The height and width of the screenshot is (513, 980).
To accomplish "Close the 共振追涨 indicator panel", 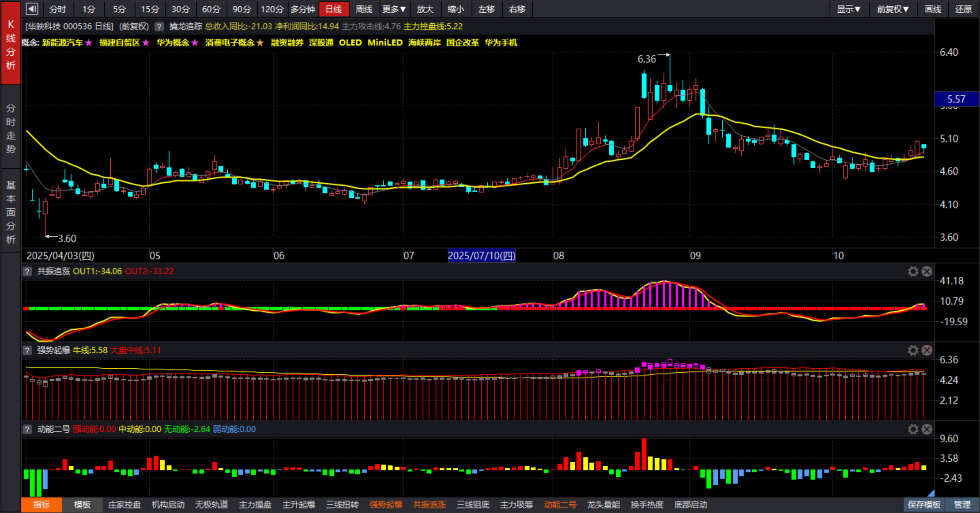I will click(x=927, y=271).
